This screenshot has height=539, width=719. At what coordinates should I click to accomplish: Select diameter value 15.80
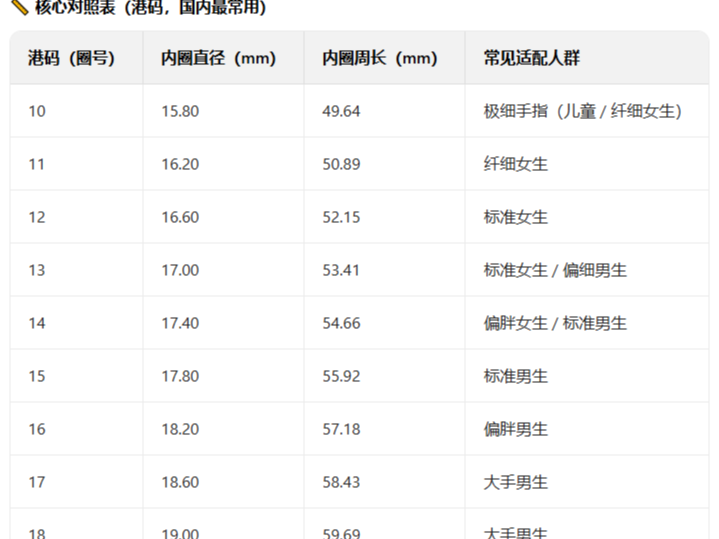(x=180, y=111)
